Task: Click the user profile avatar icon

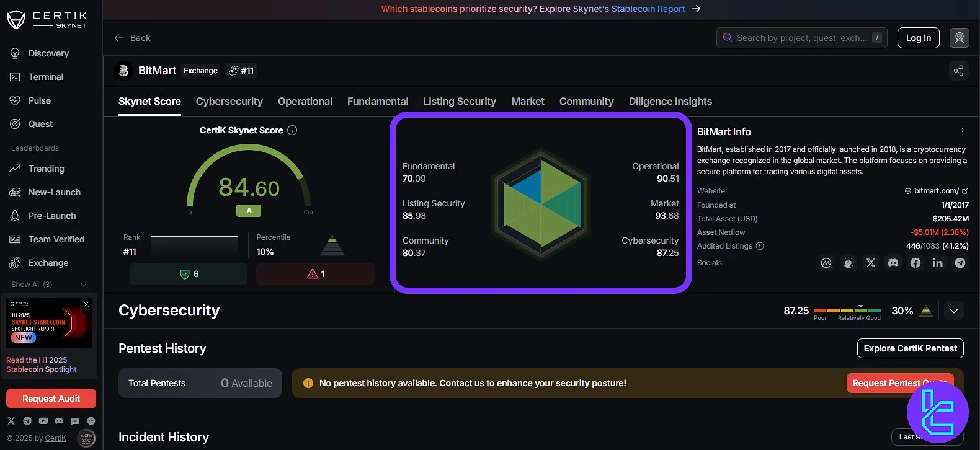Action: tap(960, 38)
